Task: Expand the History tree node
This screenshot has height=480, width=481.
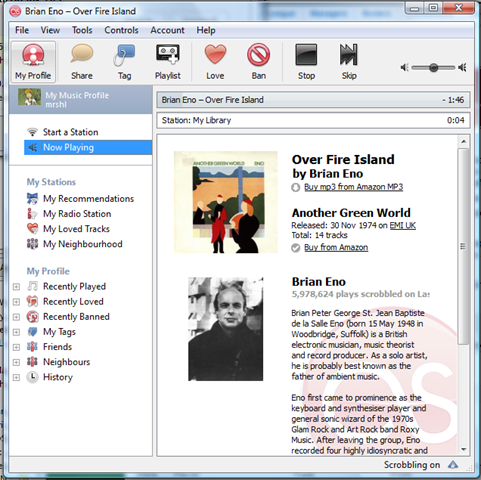Action: point(16,377)
